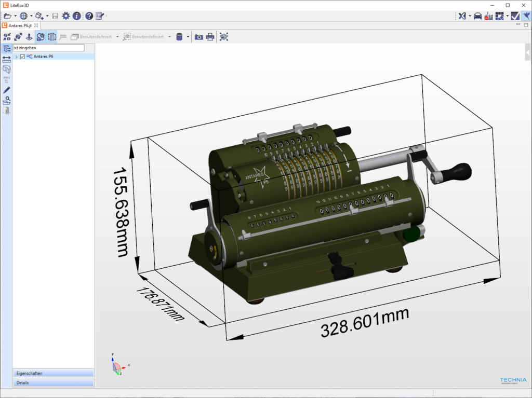The width and height of the screenshot is (532, 398).
Task: Click the checkered grid pattern icon
Action: tap(499, 16)
